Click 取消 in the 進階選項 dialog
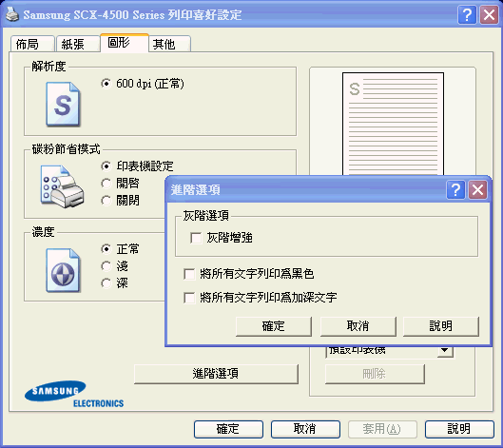Image resolution: width=503 pixels, height=448 pixels. pyautogui.click(x=358, y=326)
